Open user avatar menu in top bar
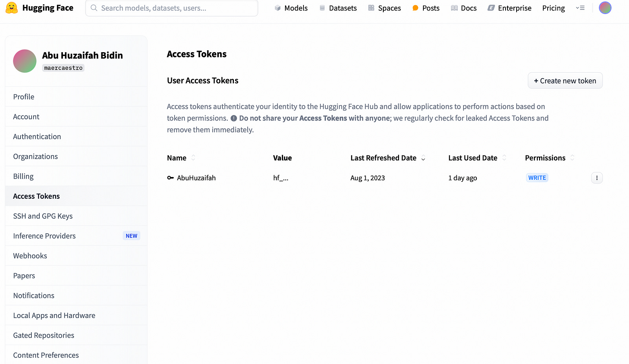Viewport: 629px width, 364px height. click(605, 7)
